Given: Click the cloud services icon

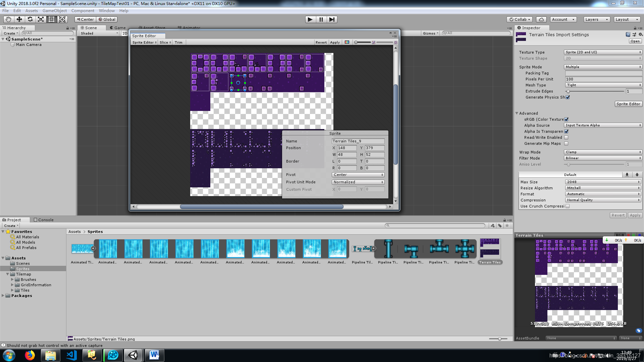Looking at the screenshot, I should 541,19.
